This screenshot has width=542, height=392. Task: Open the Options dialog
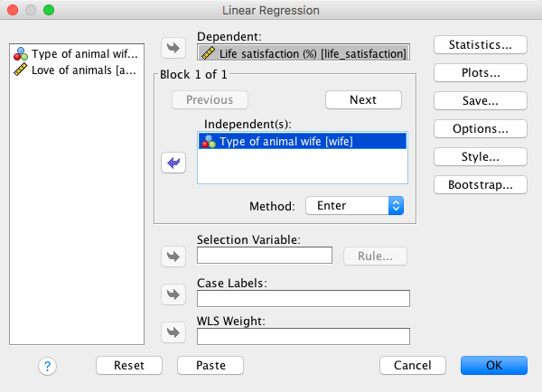pyautogui.click(x=481, y=128)
